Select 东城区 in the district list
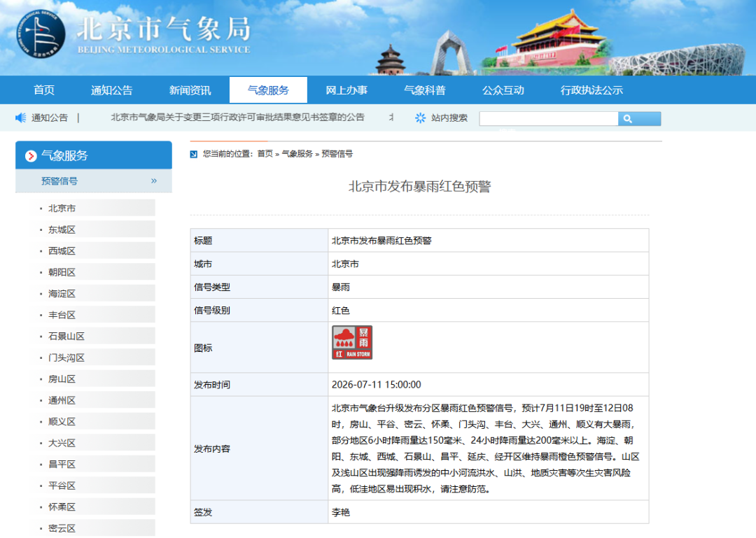 62,230
